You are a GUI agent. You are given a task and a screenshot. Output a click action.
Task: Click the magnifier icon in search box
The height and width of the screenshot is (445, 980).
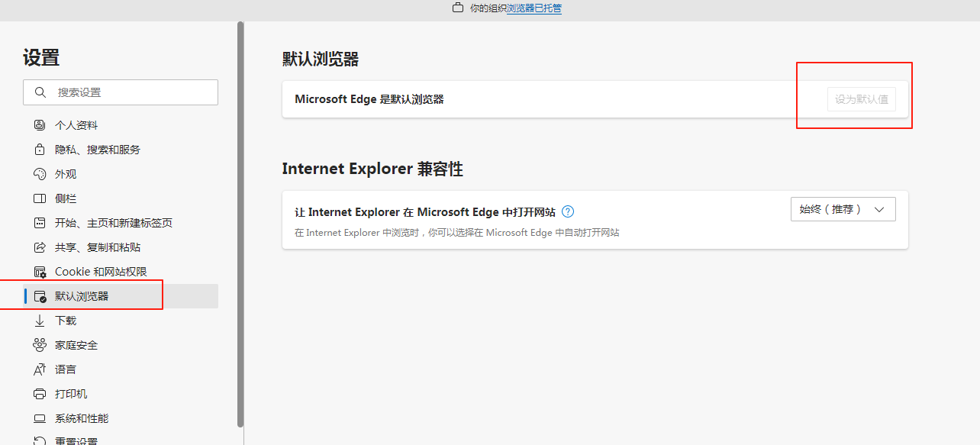click(x=40, y=92)
